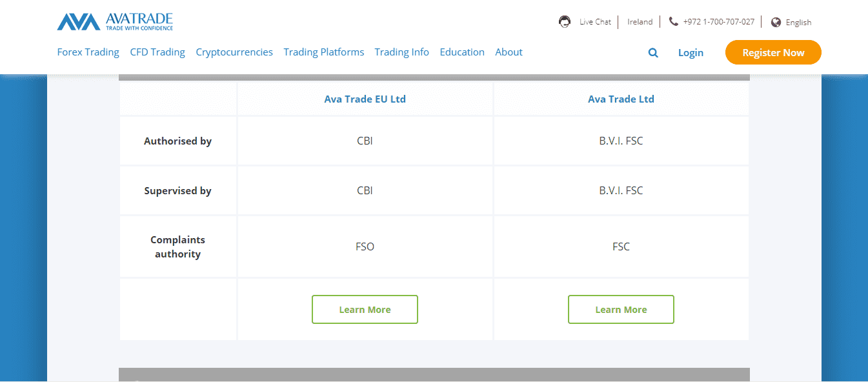Click the Live Chat headset icon

click(x=565, y=21)
